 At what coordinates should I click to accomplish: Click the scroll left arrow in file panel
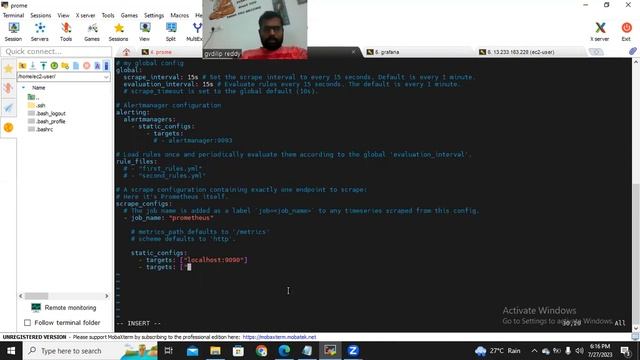[x=21, y=296]
